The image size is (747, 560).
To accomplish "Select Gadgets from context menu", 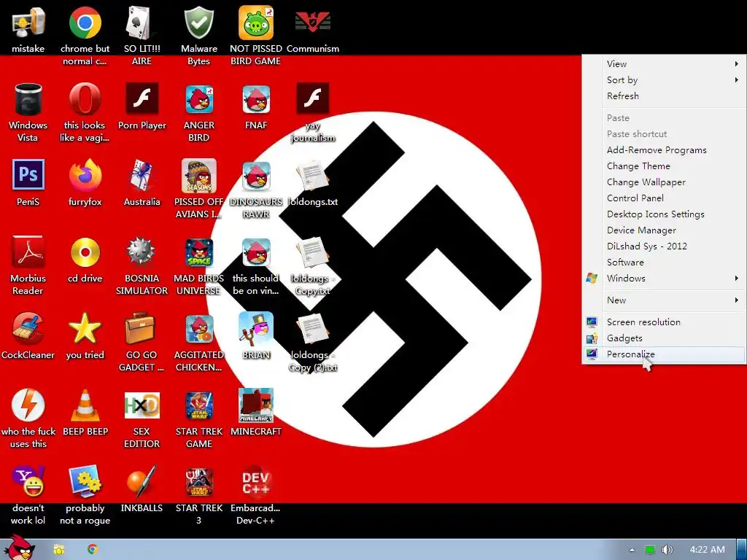I will pos(664,338).
